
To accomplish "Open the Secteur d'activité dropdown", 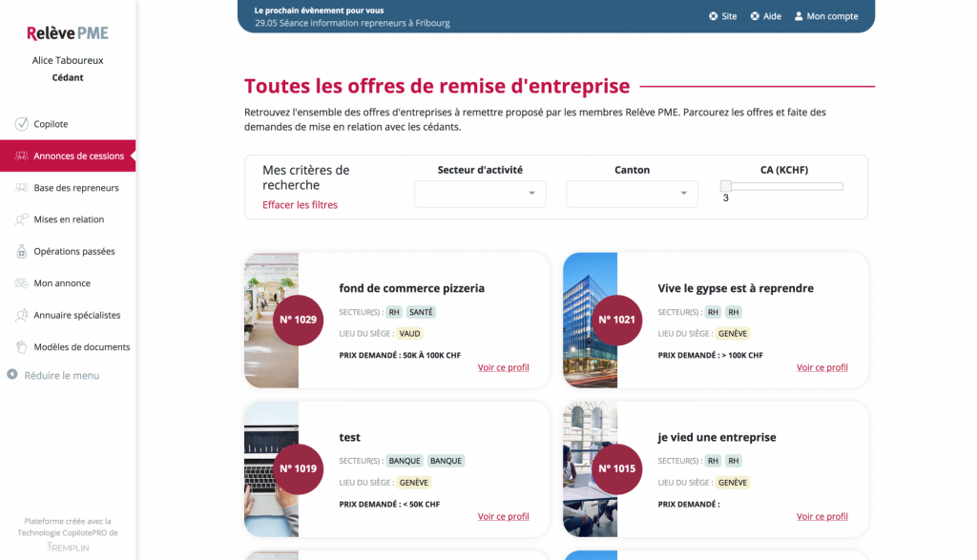I will click(480, 194).
